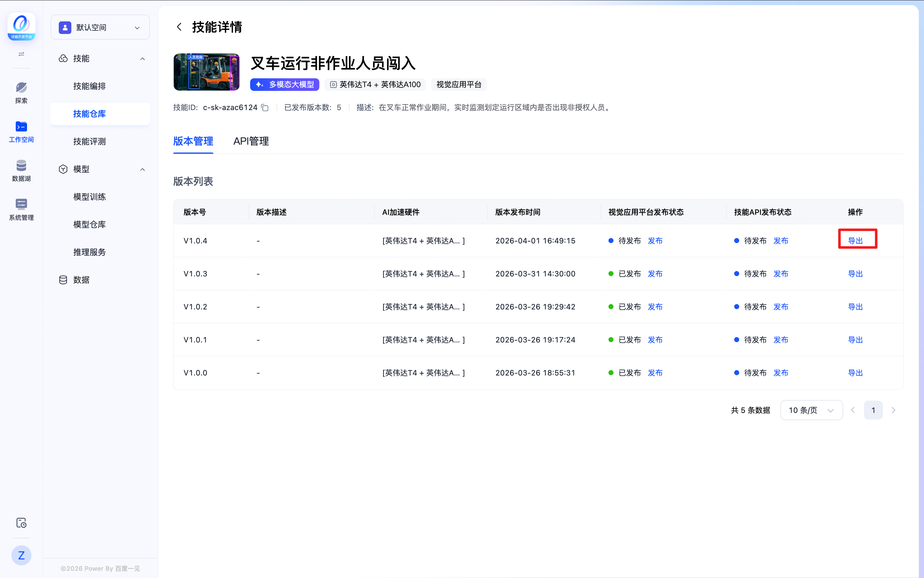Click V1.0.2 hardware cell 英伟达T4 + 英伟达A...

pyautogui.click(x=424, y=307)
